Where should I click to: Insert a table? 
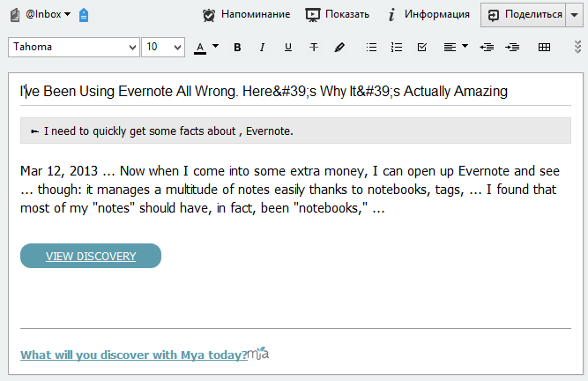[544, 48]
